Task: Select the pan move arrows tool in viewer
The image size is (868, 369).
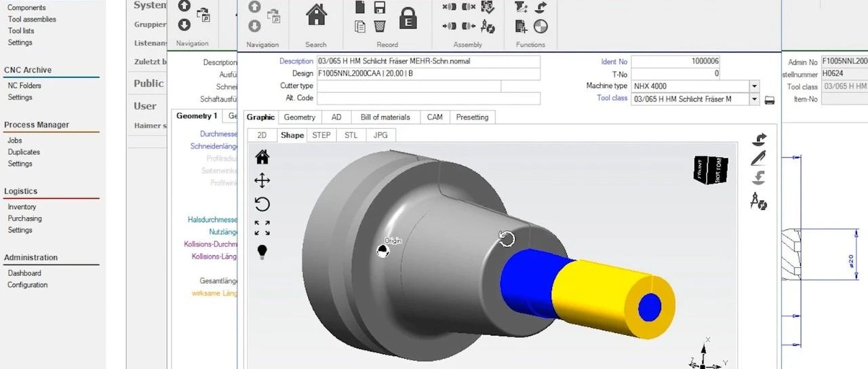Action: 262,180
